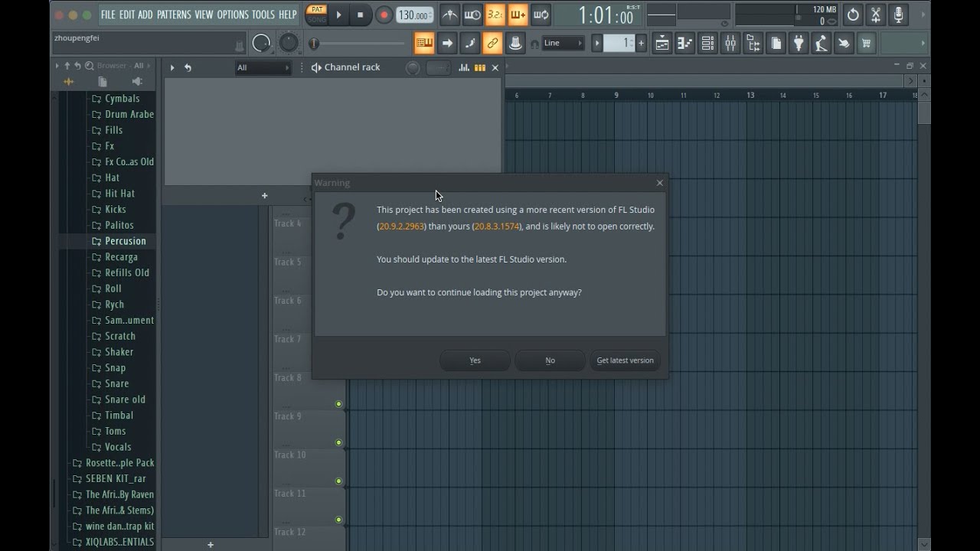This screenshot has height=551, width=980.
Task: Click No in Warning dialog
Action: (550, 360)
